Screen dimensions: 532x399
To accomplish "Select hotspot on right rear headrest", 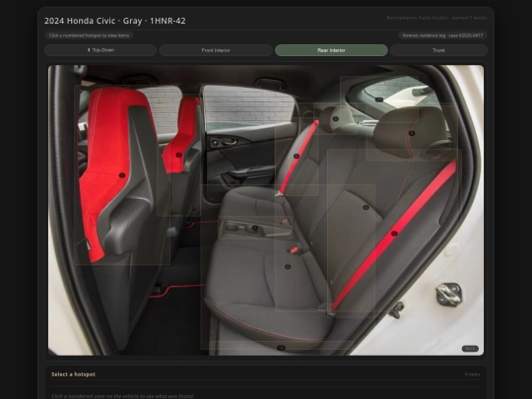I will pyautogui.click(x=412, y=133).
